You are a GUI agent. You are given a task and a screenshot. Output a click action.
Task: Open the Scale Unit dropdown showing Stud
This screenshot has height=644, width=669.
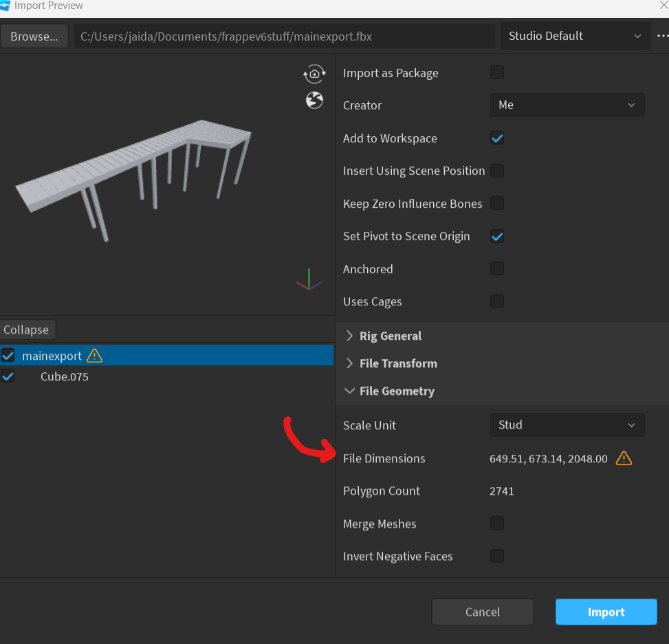(x=567, y=425)
